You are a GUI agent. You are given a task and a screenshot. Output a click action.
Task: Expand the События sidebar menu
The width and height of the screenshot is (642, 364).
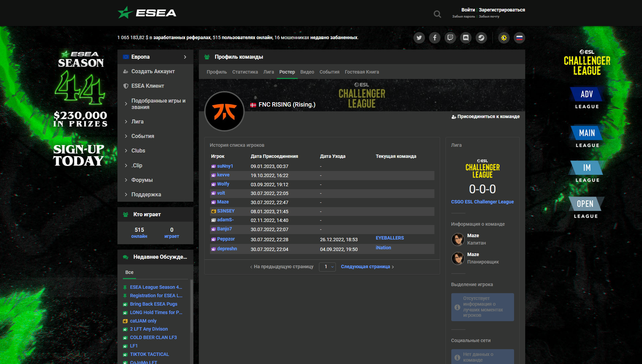click(155, 136)
